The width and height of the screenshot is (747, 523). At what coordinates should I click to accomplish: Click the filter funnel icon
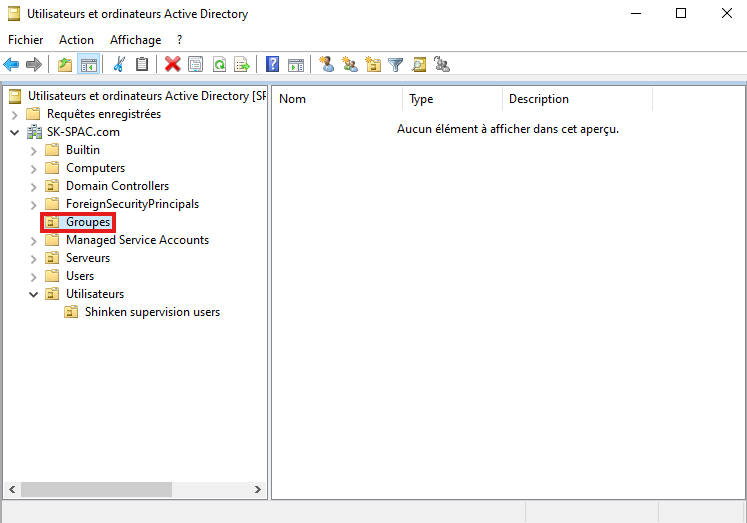[x=396, y=65]
